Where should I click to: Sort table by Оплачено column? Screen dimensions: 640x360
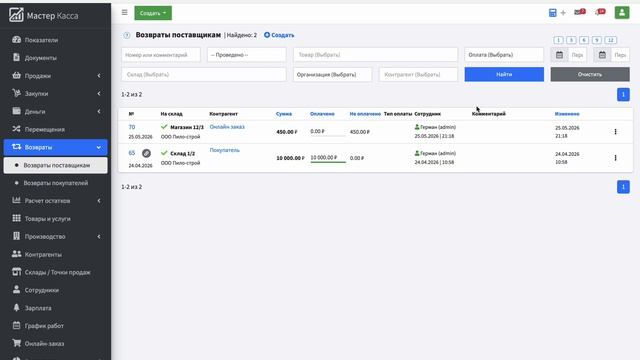322,114
